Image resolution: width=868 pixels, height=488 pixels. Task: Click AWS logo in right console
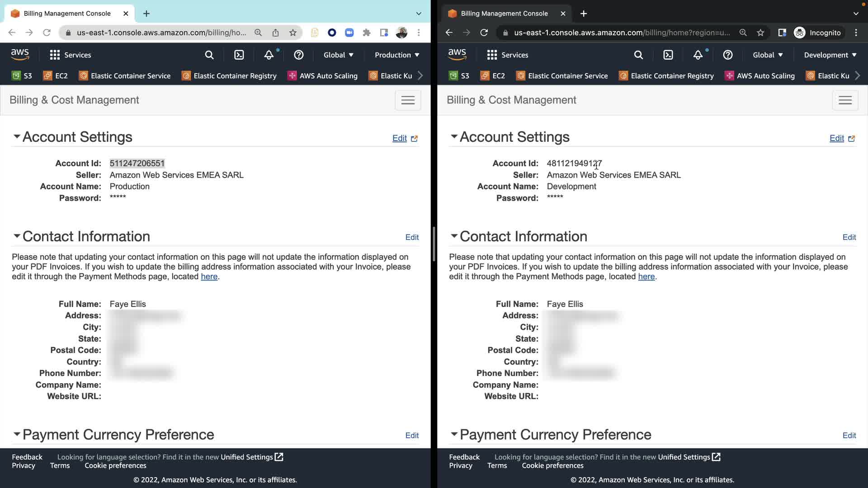457,55
